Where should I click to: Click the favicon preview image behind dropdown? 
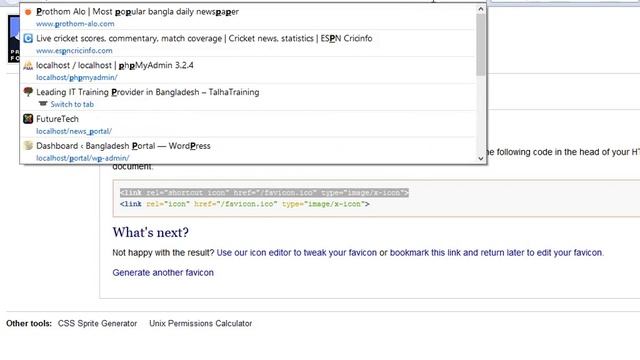(13, 39)
